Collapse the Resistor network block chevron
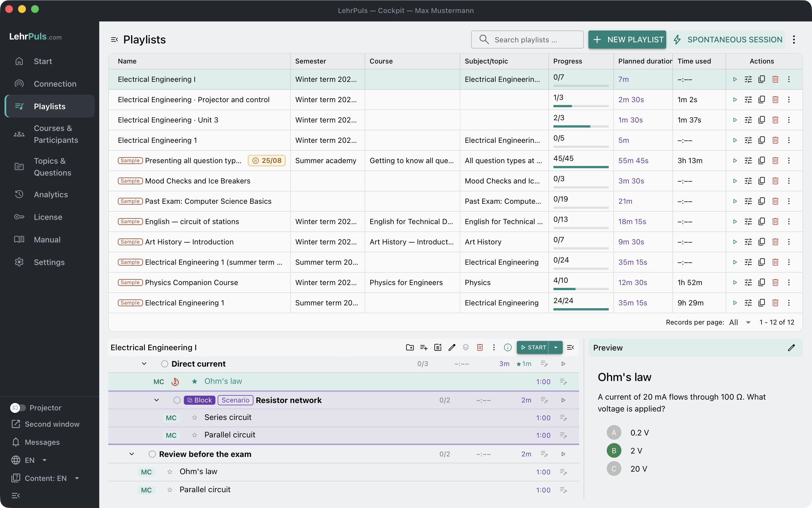 (x=156, y=400)
